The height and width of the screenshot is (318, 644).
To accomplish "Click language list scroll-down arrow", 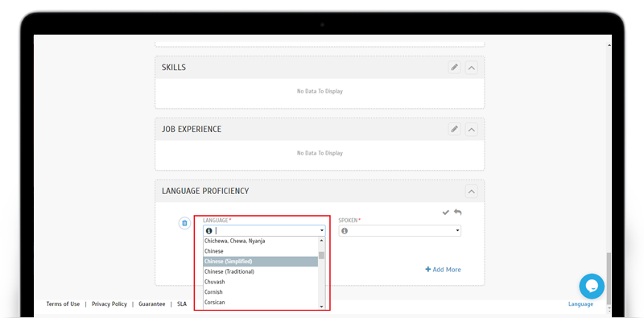I will tap(321, 307).
